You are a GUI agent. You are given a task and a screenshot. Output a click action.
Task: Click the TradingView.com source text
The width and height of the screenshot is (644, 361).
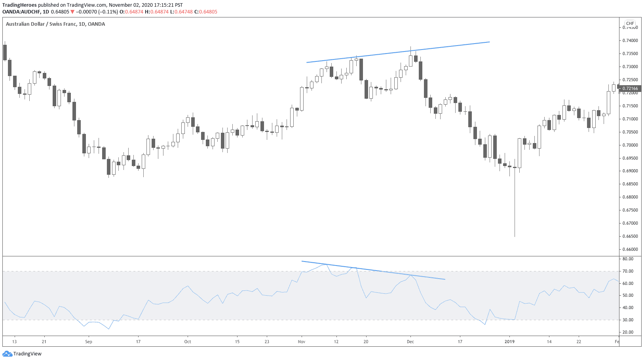(x=87, y=5)
